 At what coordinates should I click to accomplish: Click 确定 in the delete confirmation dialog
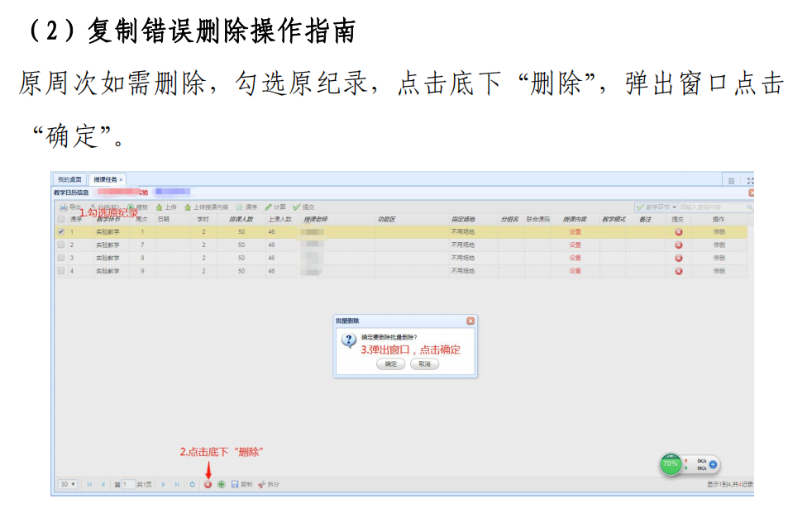390,364
